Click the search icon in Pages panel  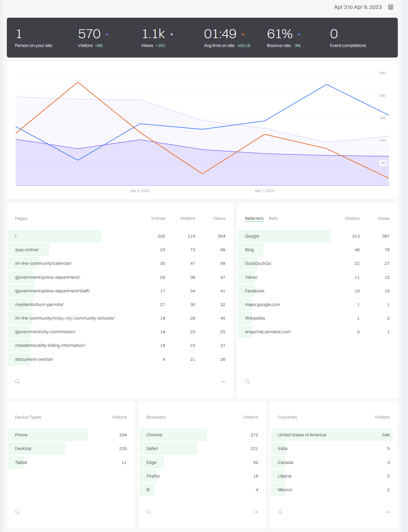(x=18, y=382)
